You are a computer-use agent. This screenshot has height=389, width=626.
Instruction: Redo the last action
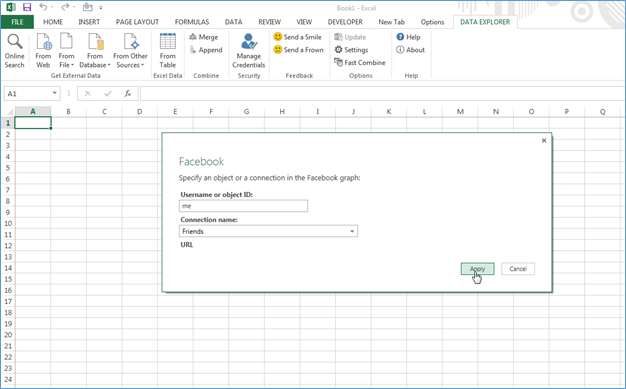pyautogui.click(x=65, y=7)
